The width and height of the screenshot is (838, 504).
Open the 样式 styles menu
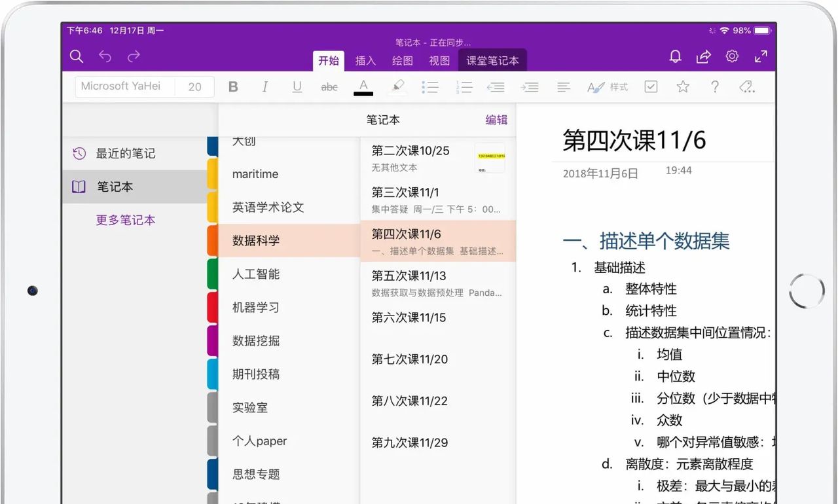(608, 87)
